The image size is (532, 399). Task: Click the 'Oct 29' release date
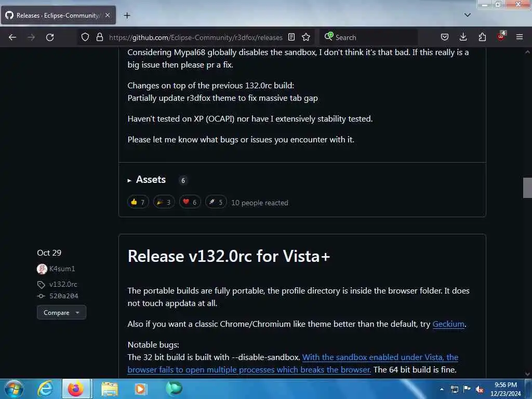[x=49, y=253]
